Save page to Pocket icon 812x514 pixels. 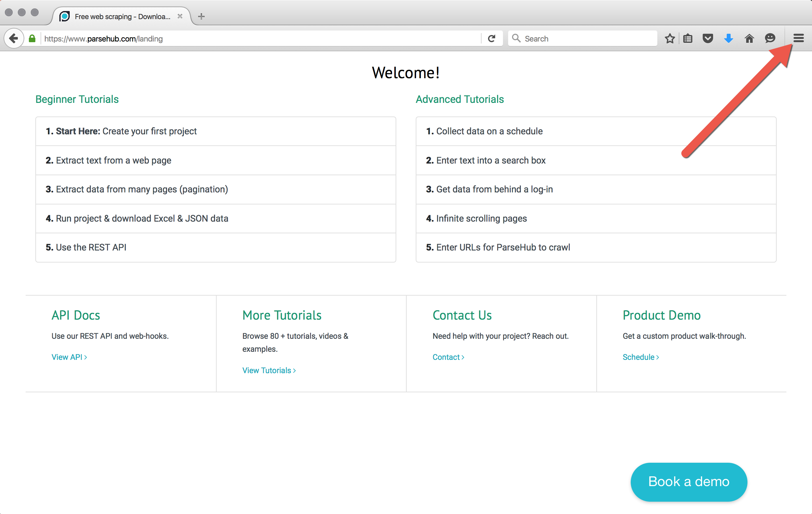tap(708, 39)
